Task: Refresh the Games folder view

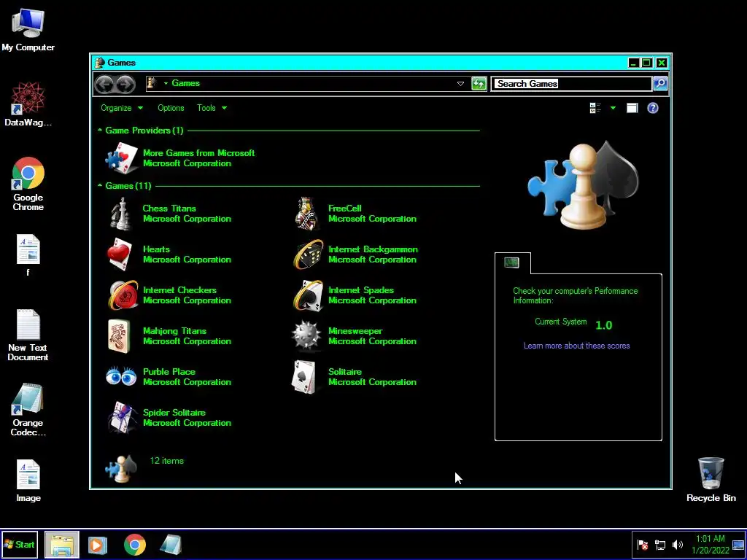Action: point(479,84)
